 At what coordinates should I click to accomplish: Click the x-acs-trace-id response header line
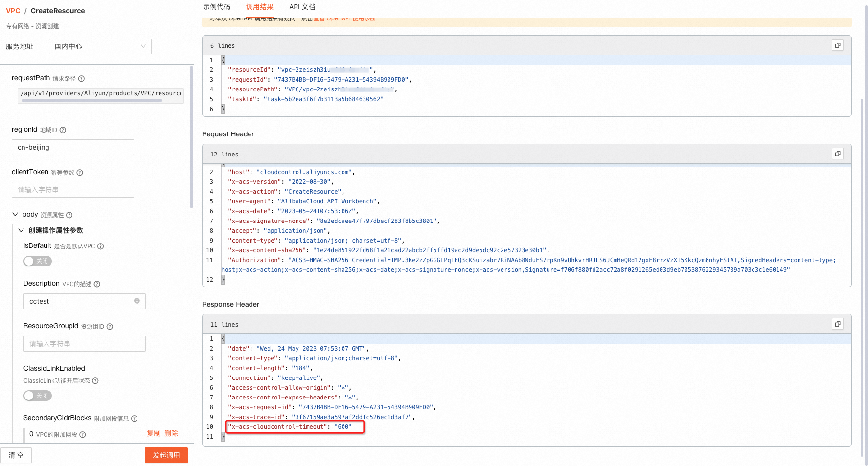tap(321, 417)
